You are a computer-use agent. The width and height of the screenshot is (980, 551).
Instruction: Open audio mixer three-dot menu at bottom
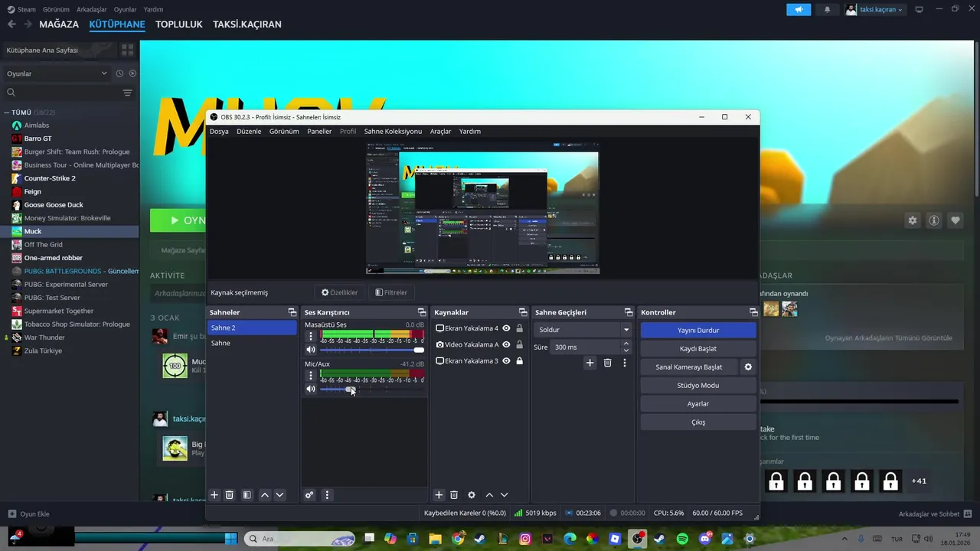[327, 495]
